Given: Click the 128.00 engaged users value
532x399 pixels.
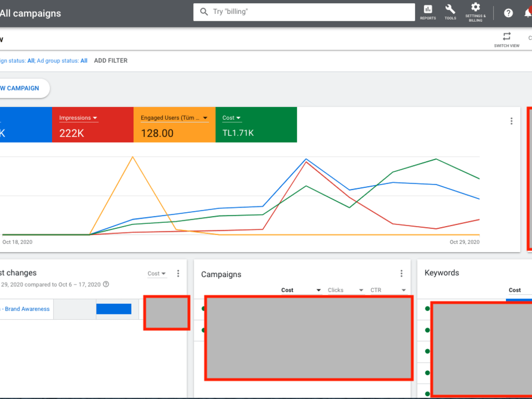Looking at the screenshot, I should click(x=157, y=134).
